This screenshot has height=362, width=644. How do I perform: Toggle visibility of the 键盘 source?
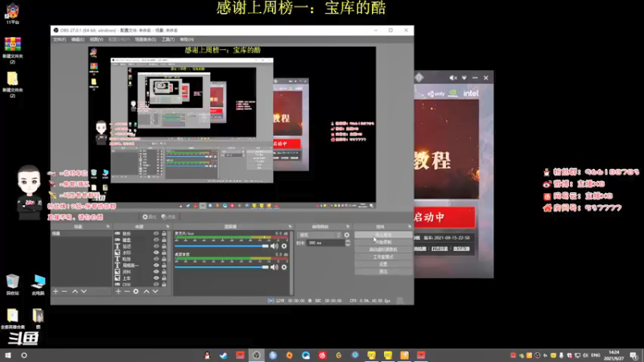tap(156, 240)
